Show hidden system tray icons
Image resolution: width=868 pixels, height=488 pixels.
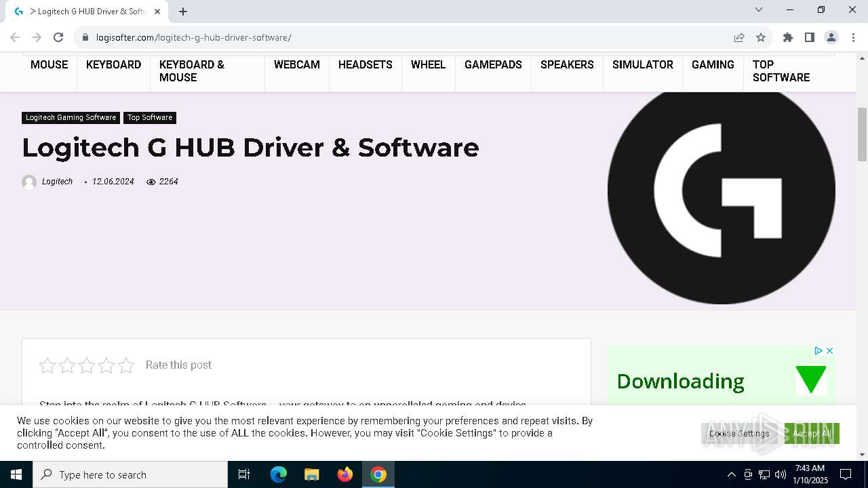pyautogui.click(x=731, y=474)
